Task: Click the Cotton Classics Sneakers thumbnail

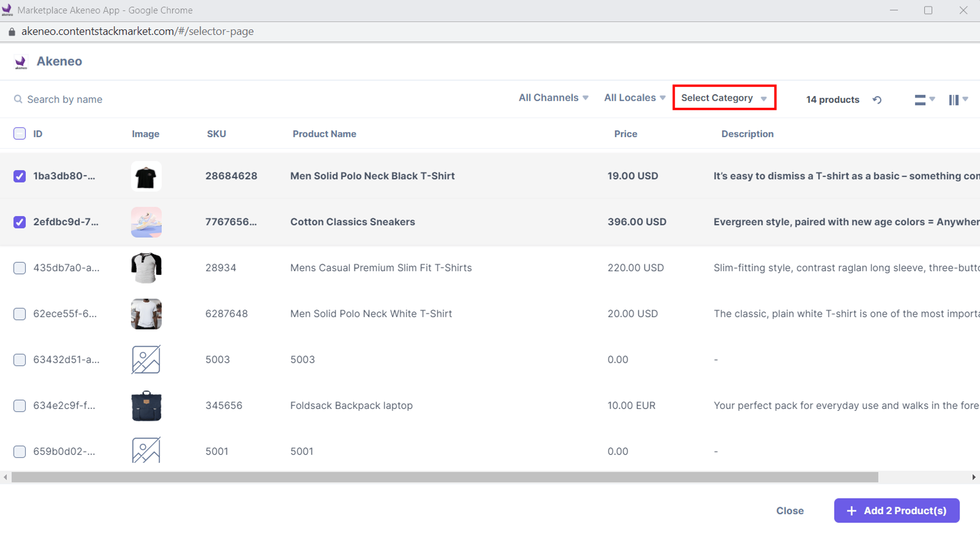Action: (146, 222)
